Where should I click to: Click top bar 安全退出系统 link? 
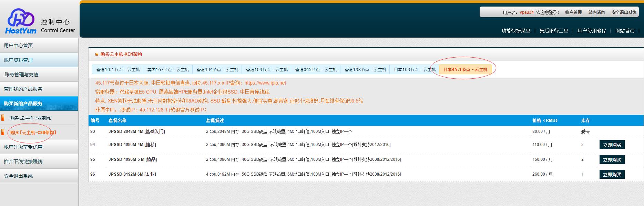coord(624,12)
